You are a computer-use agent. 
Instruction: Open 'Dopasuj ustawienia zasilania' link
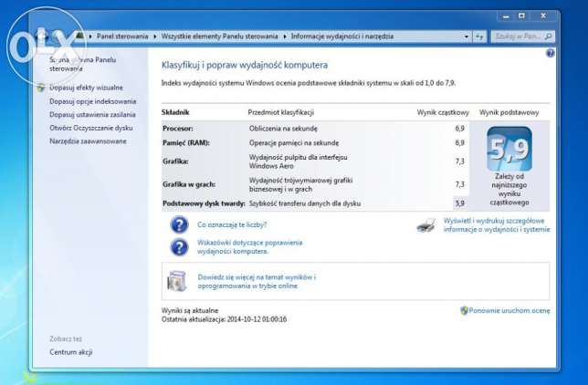(x=92, y=114)
